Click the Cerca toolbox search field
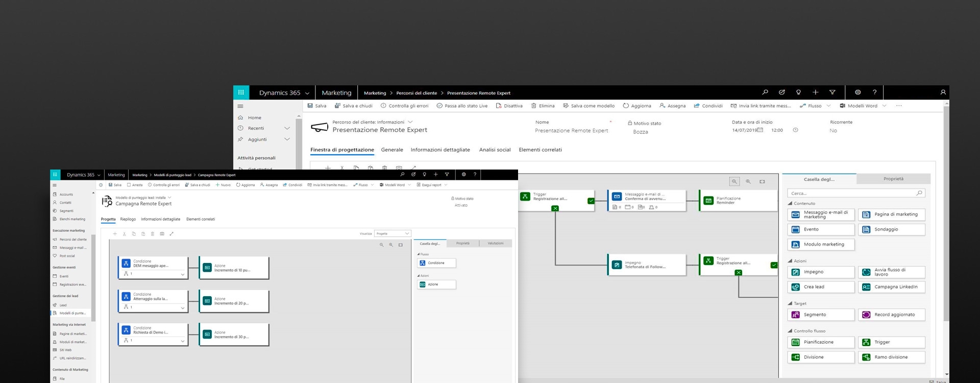 click(856, 193)
